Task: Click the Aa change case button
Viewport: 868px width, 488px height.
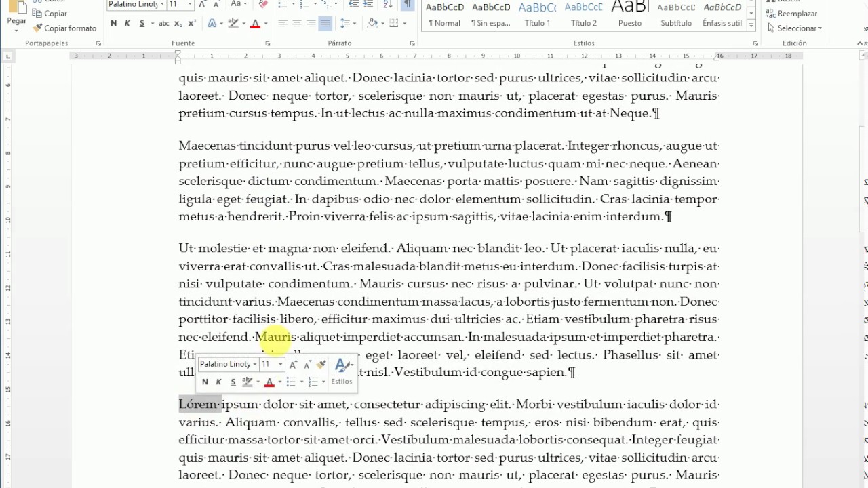Action: coord(237,5)
